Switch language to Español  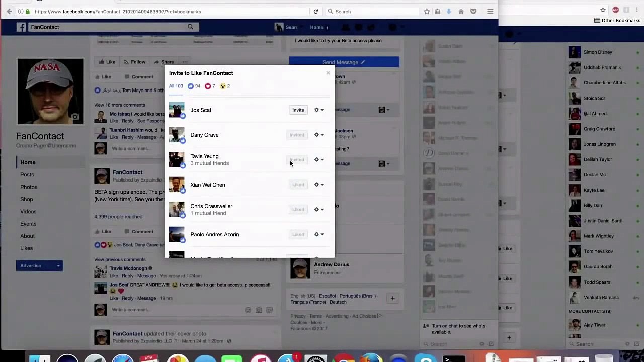tap(327, 296)
